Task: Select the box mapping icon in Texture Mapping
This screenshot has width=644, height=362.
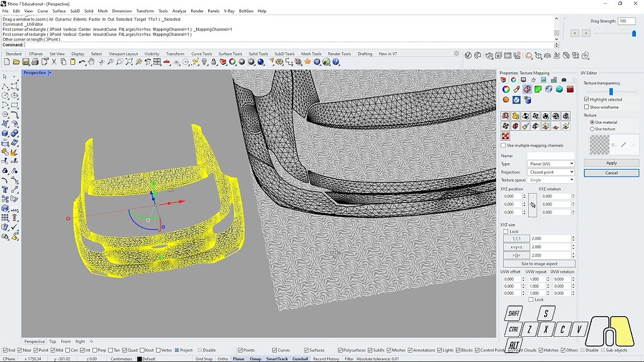Action: [x=536, y=116]
